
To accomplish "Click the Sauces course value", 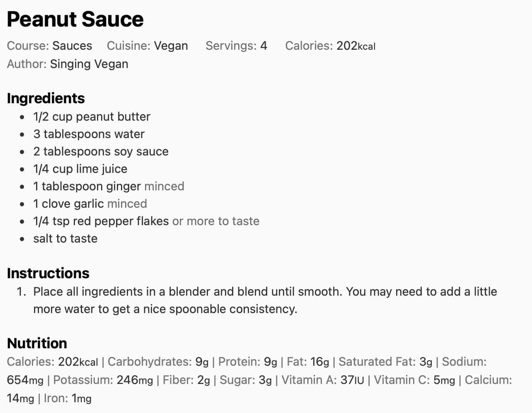I will point(72,46).
